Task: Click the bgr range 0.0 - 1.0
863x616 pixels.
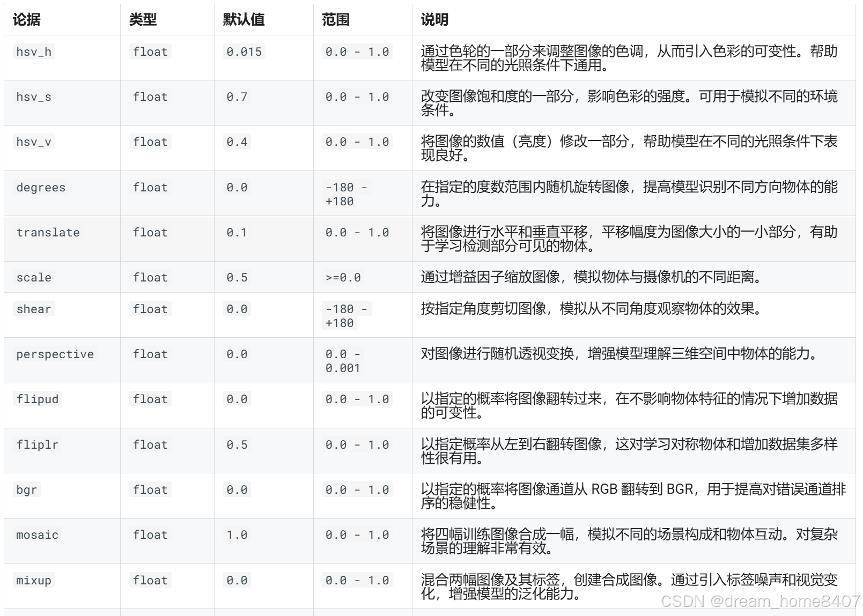Action: point(357,489)
